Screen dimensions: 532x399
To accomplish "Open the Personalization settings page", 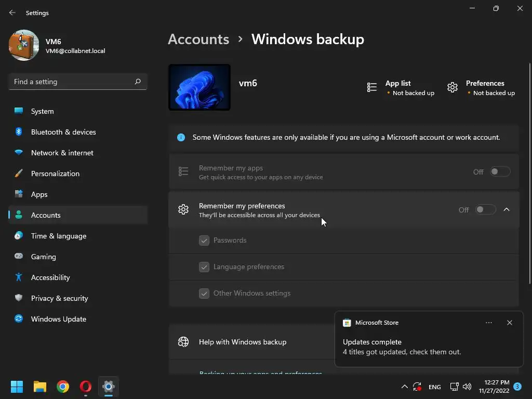I will tap(55, 174).
